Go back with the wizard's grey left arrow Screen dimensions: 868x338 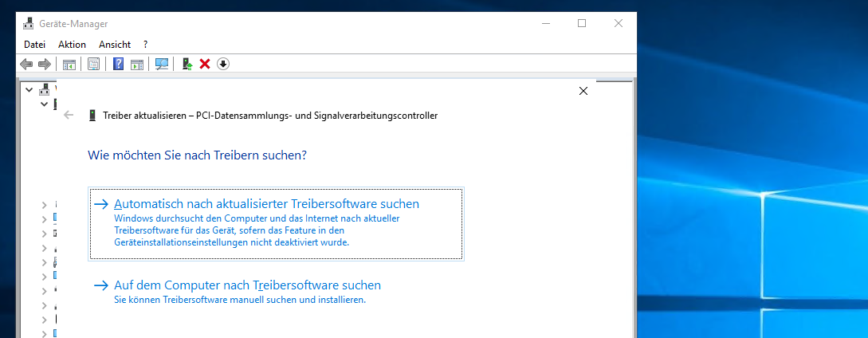tap(69, 116)
